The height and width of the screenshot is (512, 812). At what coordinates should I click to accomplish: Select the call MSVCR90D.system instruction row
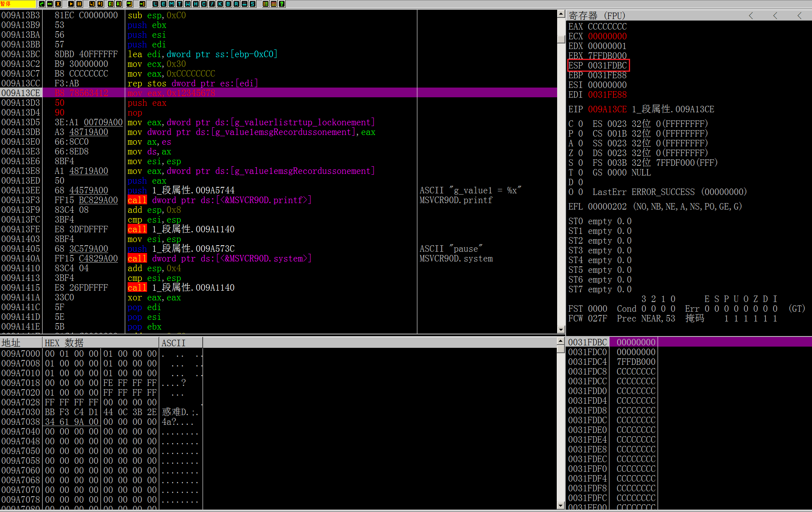coord(279,258)
